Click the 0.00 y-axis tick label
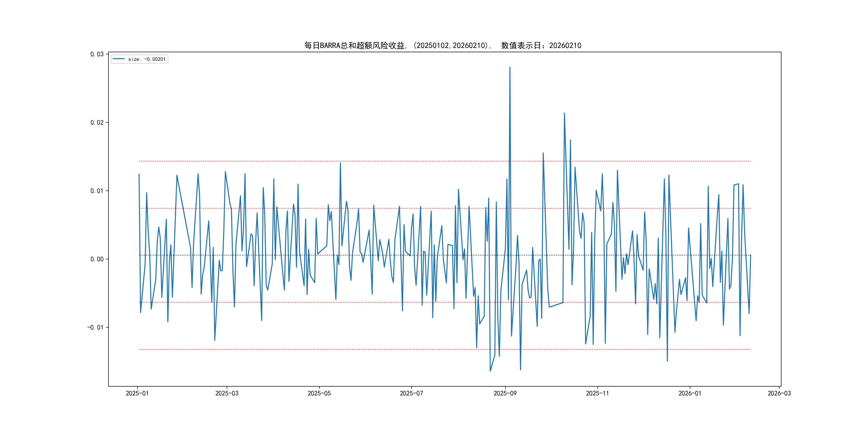Image resolution: width=868 pixels, height=434 pixels. pos(97,259)
